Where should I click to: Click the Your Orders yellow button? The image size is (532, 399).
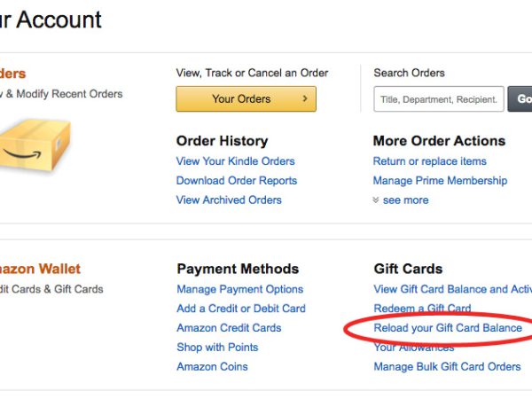pos(245,98)
